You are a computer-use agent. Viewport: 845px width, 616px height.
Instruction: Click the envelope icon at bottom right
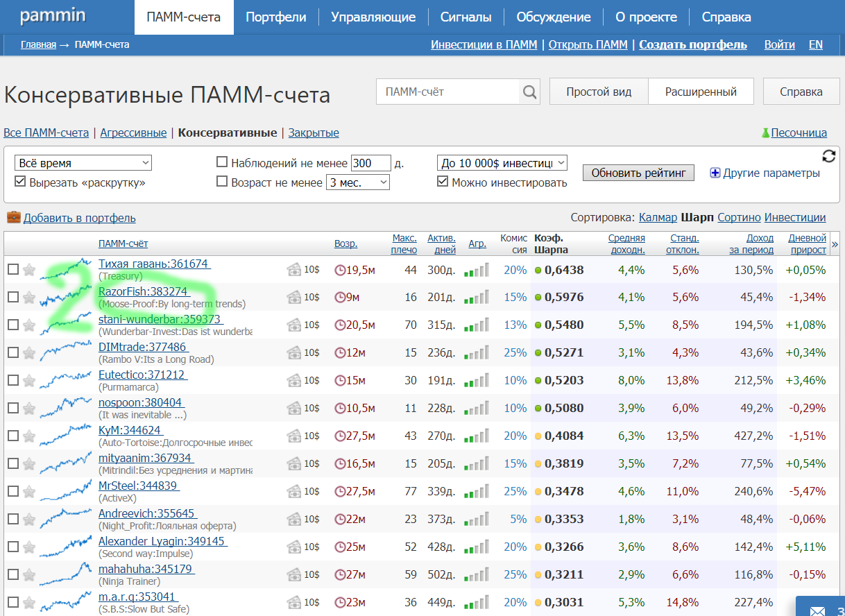819,610
